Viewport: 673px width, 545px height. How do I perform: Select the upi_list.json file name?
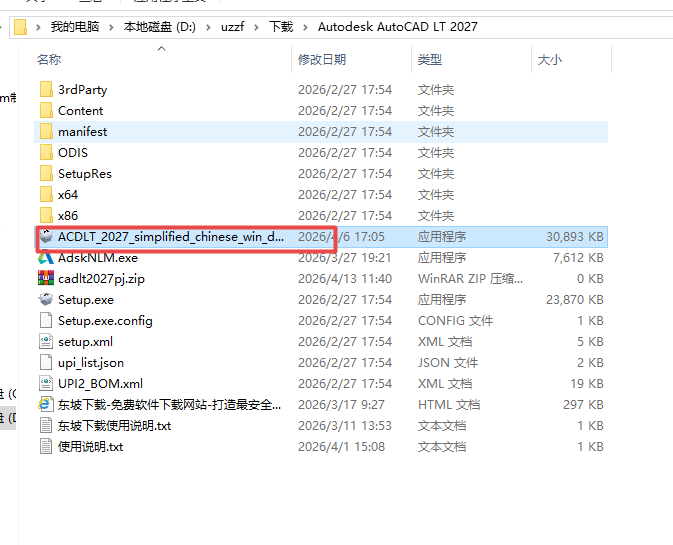pos(91,363)
